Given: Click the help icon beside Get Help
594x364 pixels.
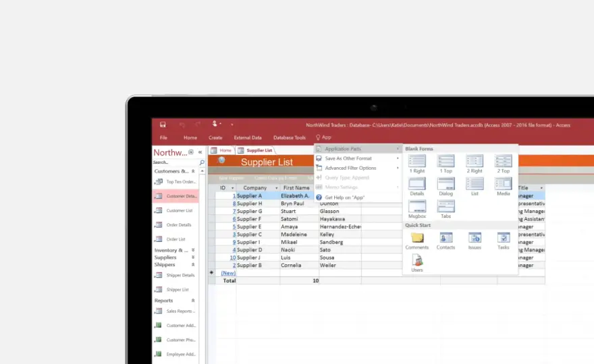Looking at the screenshot, I should 319,198.
